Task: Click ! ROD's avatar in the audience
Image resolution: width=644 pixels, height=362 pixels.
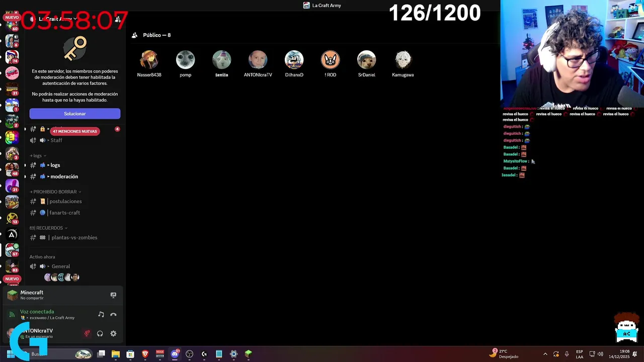Action: 331,60
